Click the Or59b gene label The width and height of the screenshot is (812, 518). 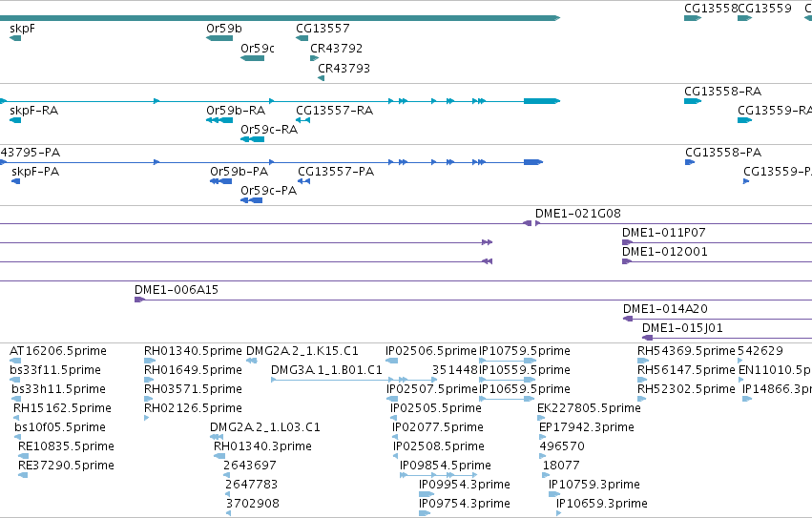pyautogui.click(x=223, y=29)
